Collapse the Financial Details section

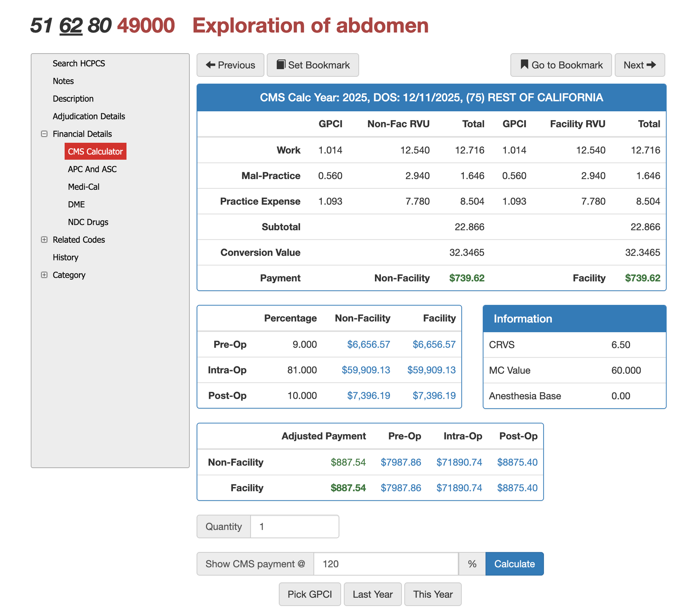tap(44, 134)
